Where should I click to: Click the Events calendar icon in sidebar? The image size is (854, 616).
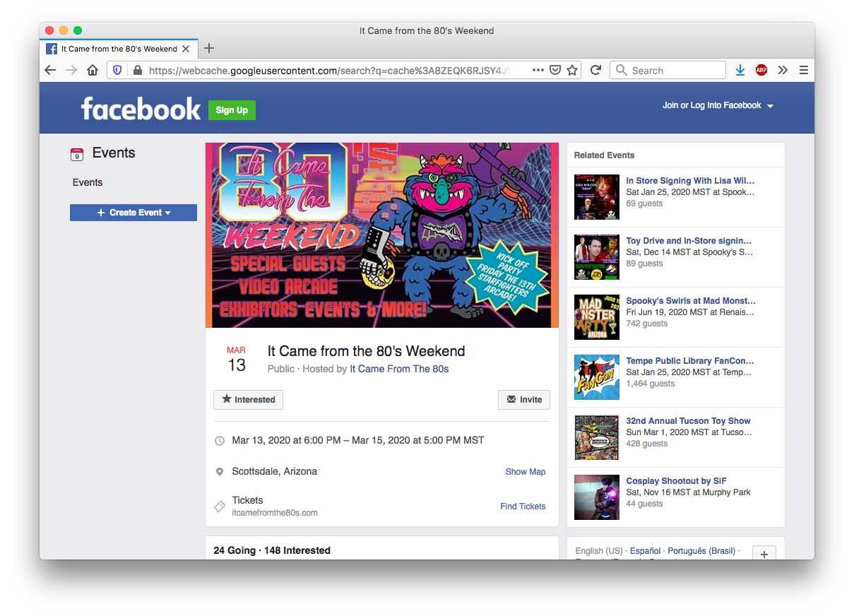click(77, 154)
